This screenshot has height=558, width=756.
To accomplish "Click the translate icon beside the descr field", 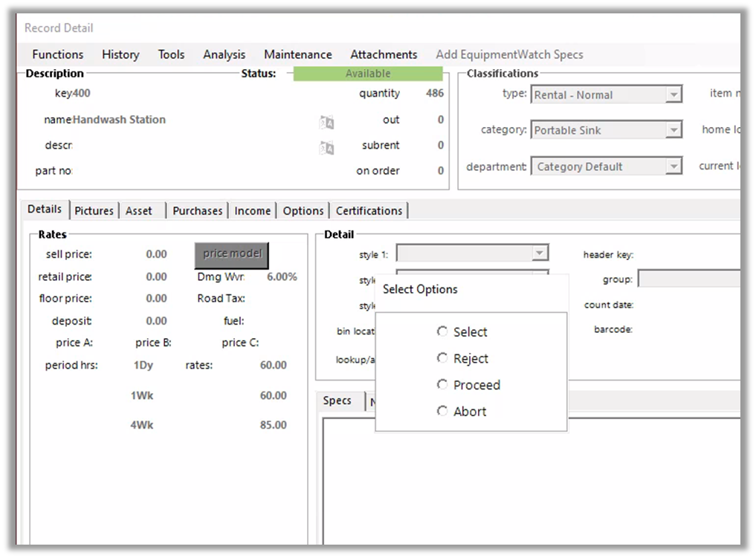I will coord(326,149).
